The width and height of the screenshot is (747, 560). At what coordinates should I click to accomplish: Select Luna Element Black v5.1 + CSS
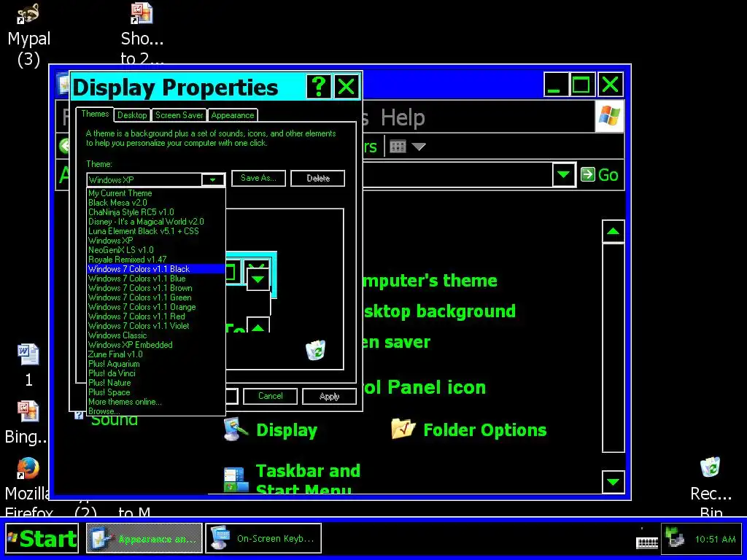coord(156,231)
